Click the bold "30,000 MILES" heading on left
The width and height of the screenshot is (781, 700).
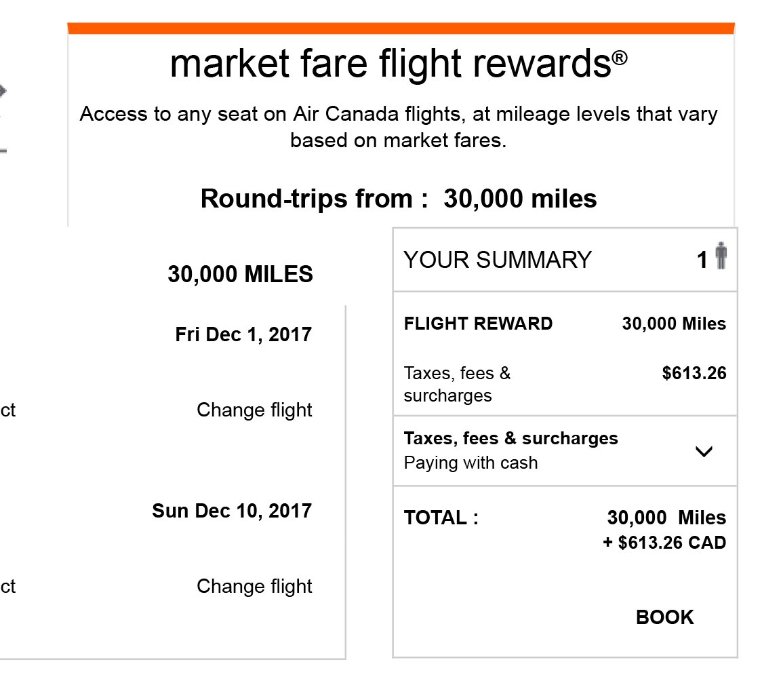[x=240, y=275]
